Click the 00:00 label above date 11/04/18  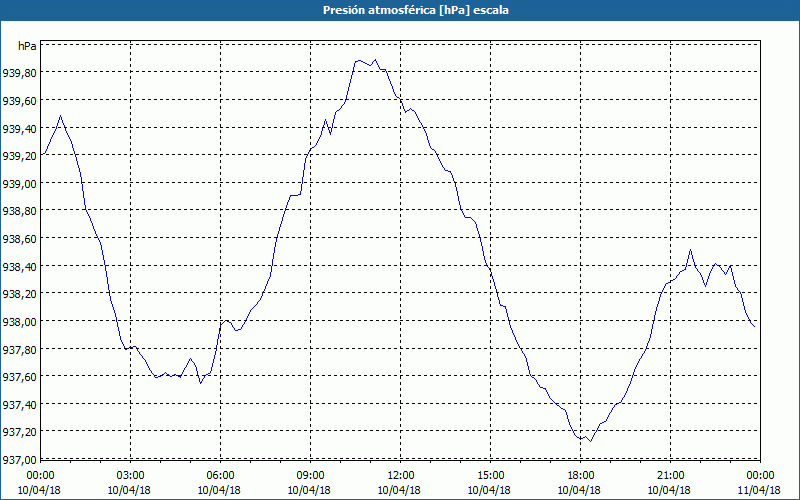pyautogui.click(x=760, y=476)
